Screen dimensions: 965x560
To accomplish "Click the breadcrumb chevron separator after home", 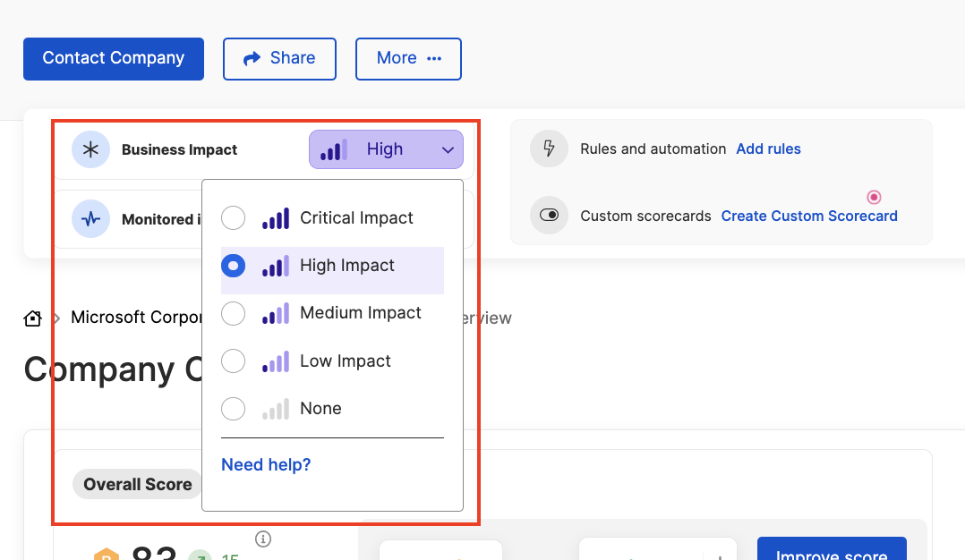I will [x=56, y=318].
